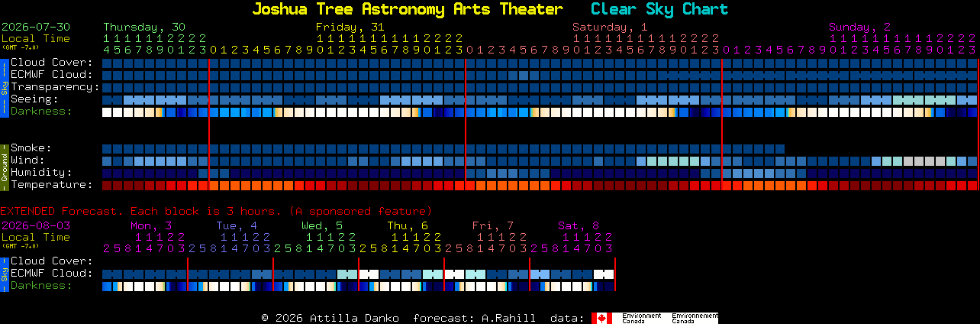The height and width of the screenshot is (324, 980).
Task: Click the French Environnement Canada logo text
Action: click(695, 318)
